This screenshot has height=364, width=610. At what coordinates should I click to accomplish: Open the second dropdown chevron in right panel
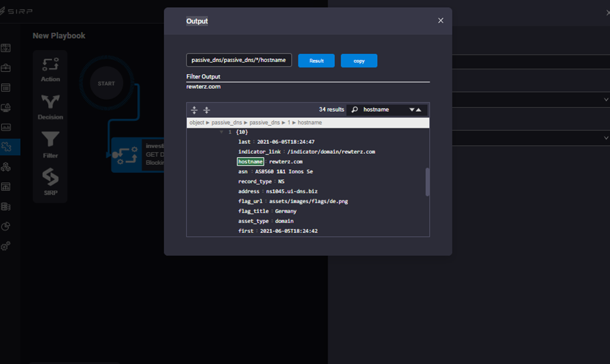pos(605,138)
